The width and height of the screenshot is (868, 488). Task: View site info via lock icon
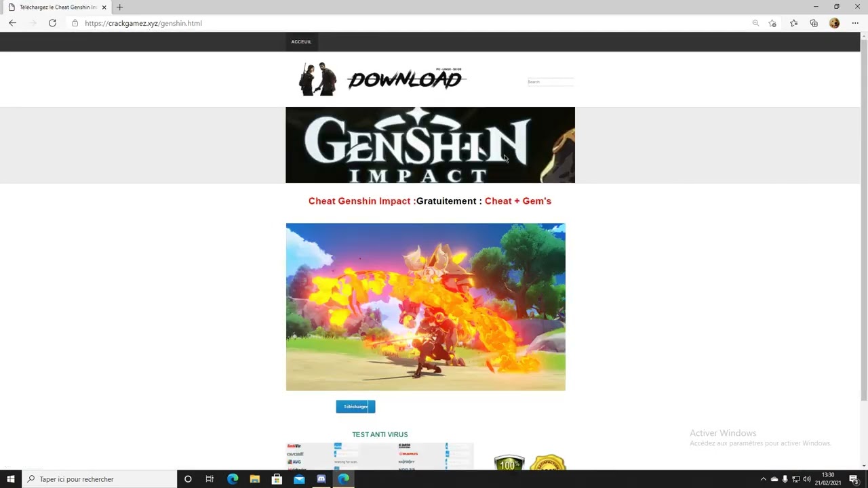[x=75, y=23]
